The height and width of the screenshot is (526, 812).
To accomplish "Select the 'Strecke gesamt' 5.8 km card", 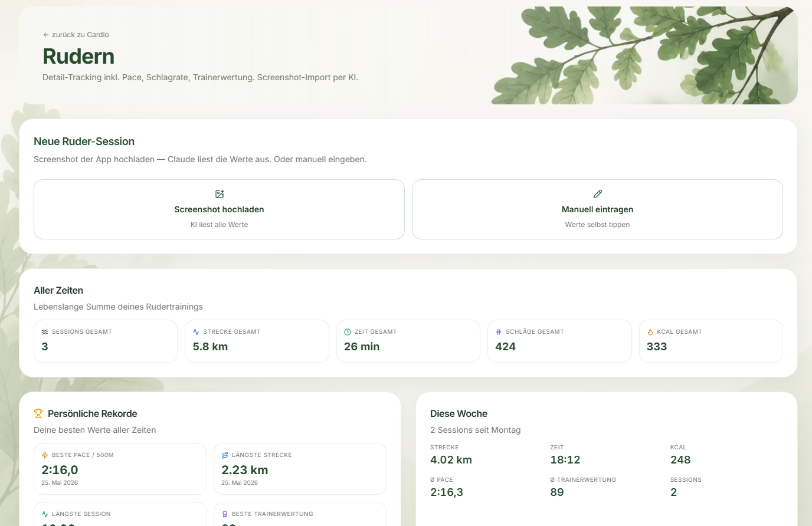I will coord(257,341).
